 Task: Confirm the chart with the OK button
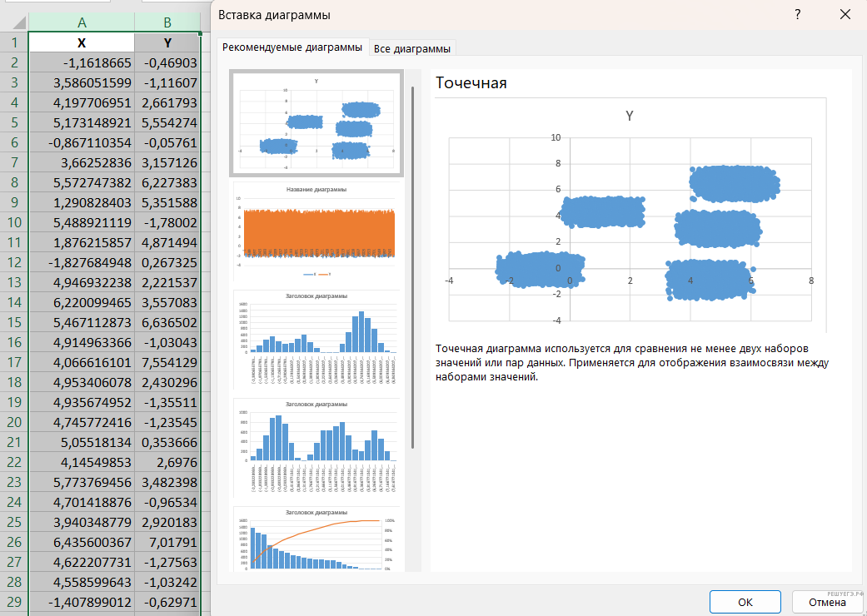click(745, 602)
